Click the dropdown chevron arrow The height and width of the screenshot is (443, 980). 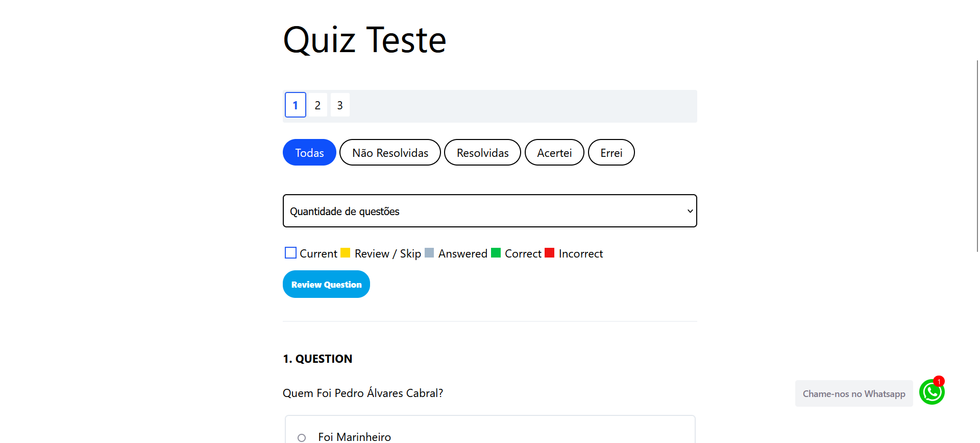690,211
